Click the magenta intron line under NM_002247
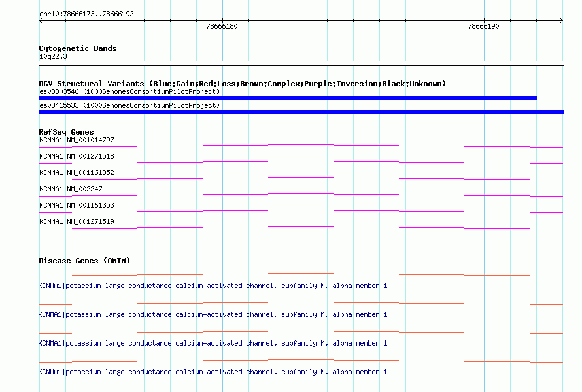This screenshot has height=392, width=582. click(301, 195)
